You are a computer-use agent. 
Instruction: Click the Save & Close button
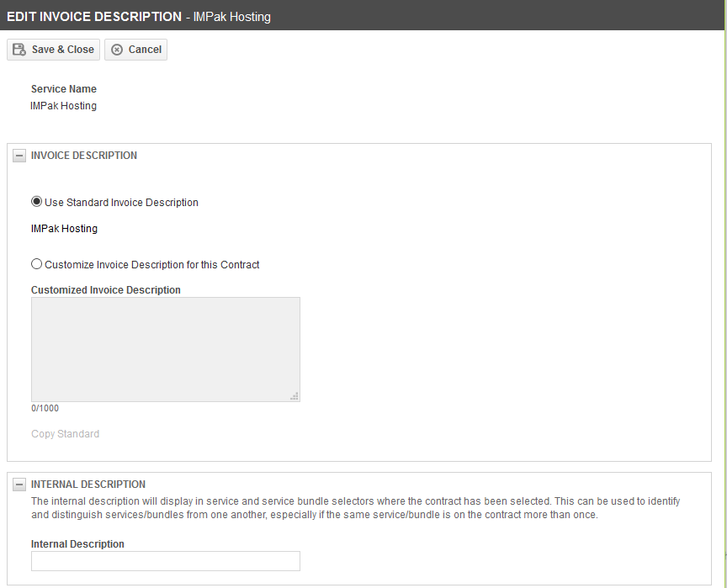pos(53,50)
